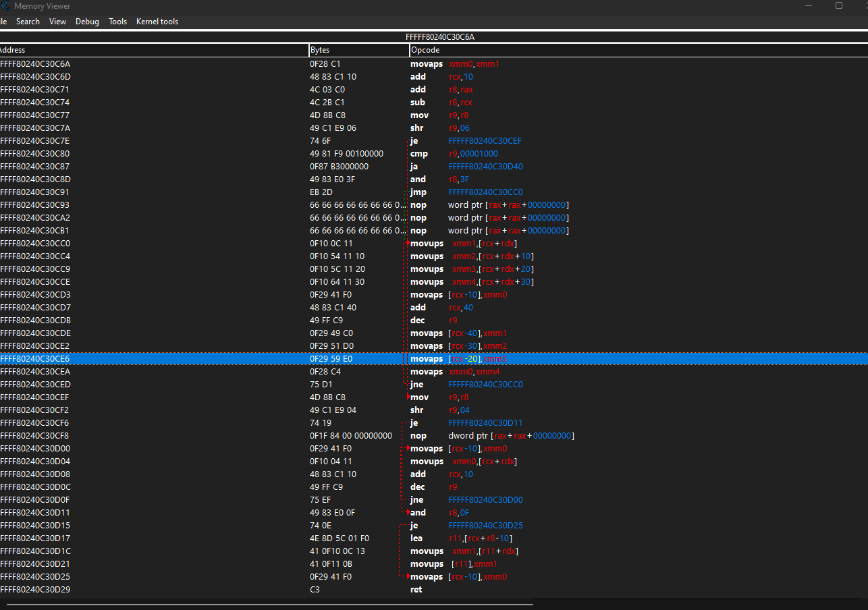Open the Tools menu
This screenshot has width=868, height=610.
(117, 22)
